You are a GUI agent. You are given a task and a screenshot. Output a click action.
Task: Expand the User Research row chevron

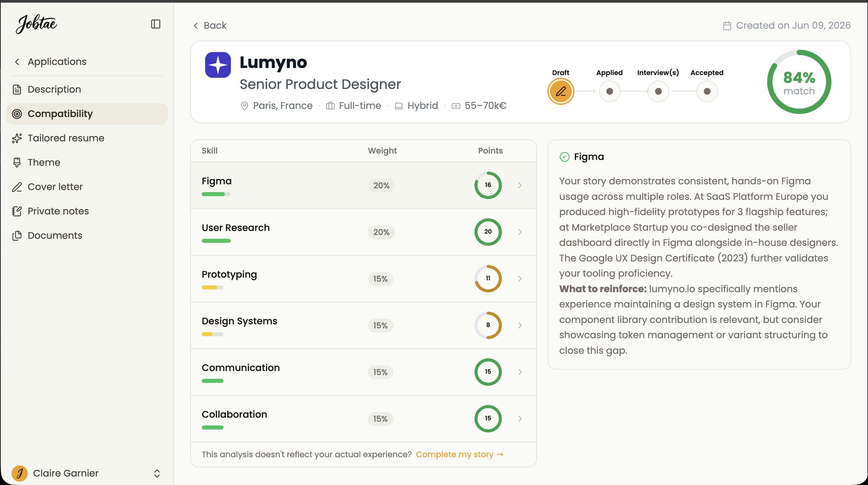(520, 232)
